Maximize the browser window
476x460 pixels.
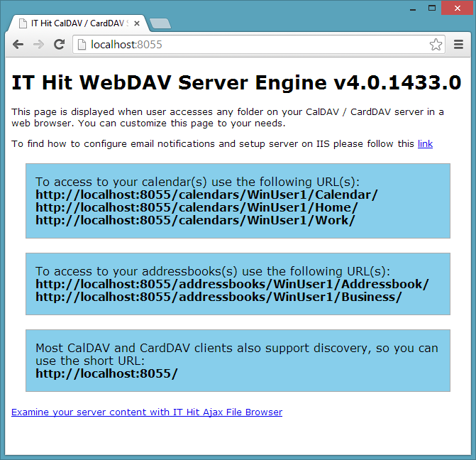[x=432, y=8]
